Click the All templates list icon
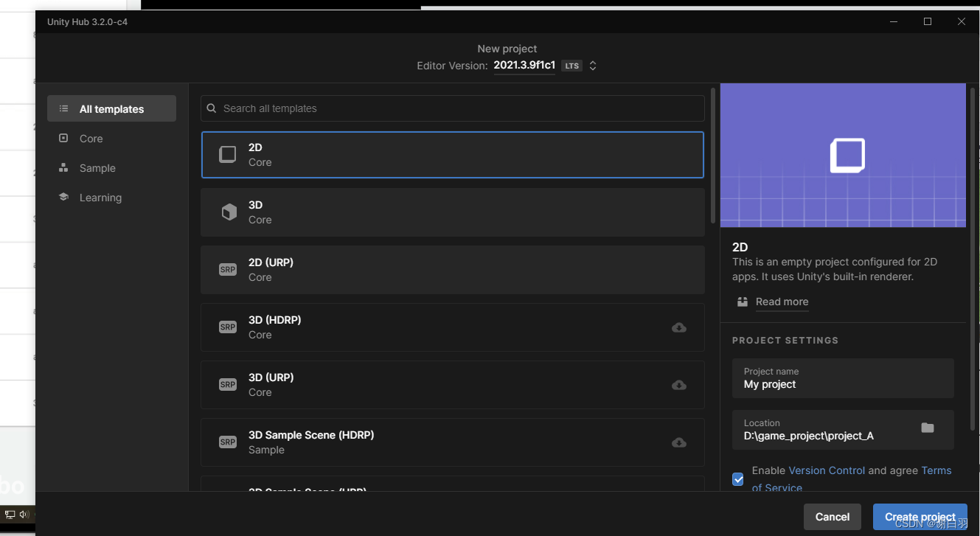This screenshot has height=536, width=980. click(63, 108)
